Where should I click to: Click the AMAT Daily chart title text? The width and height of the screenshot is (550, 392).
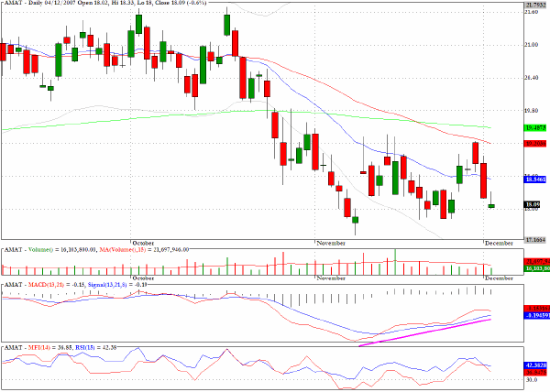[104, 3]
